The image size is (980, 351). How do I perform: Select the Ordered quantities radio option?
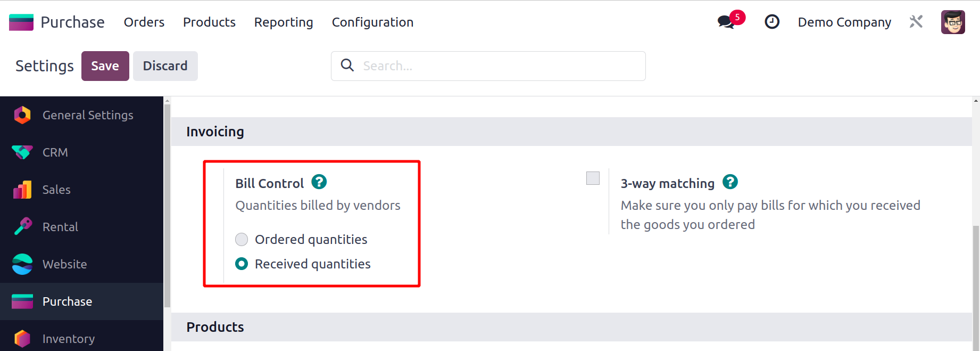[242, 240]
